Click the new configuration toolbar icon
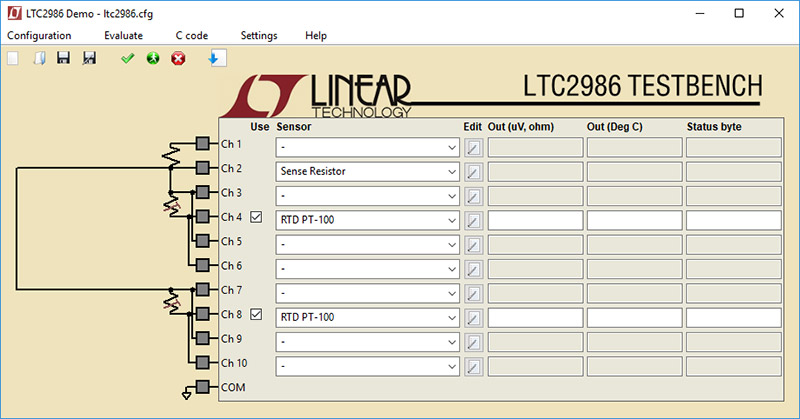This screenshot has width=800, height=419. pos(13,59)
